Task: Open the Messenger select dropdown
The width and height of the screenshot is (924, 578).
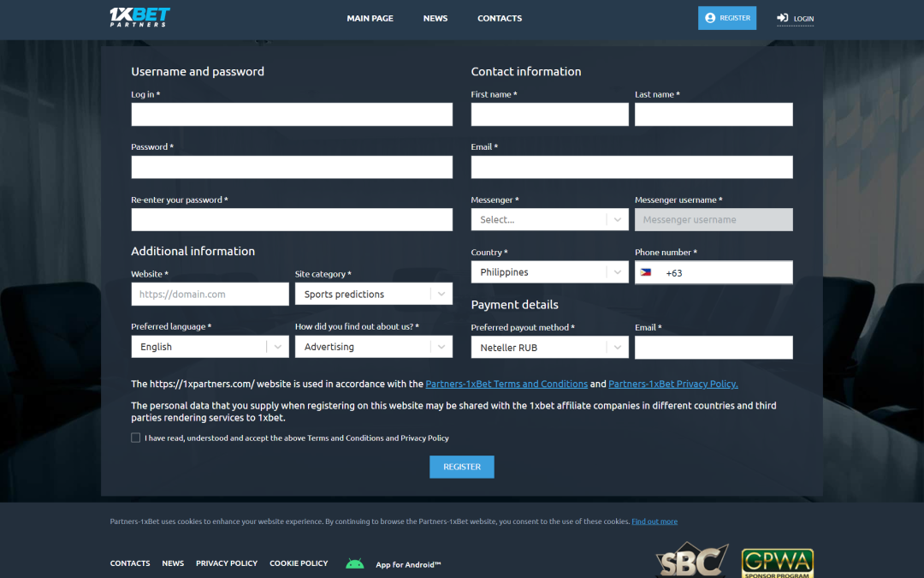Action: [549, 219]
